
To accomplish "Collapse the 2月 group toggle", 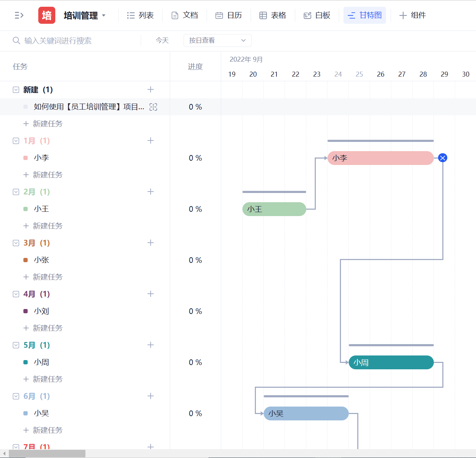I will click(x=16, y=192).
